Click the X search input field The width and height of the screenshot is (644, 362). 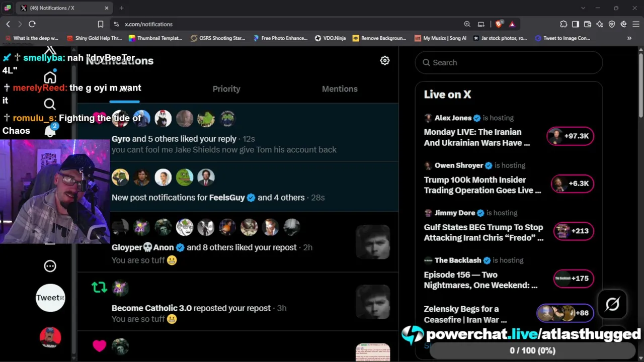pyautogui.click(x=509, y=62)
